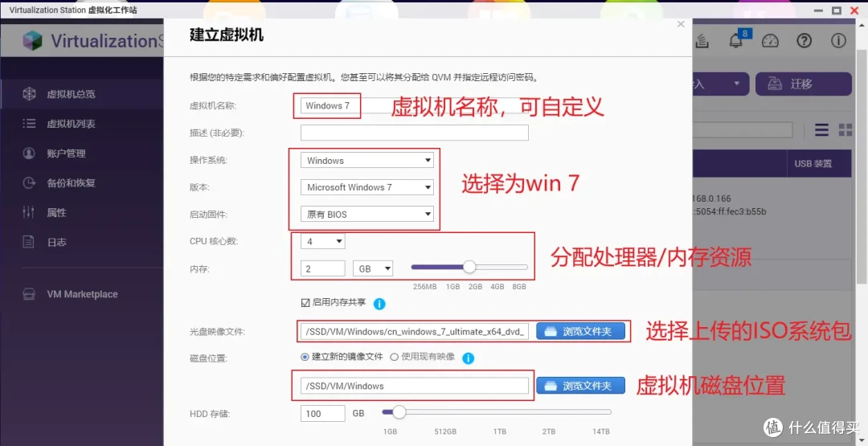
Task: Click the memory slider handle
Action: click(469, 268)
